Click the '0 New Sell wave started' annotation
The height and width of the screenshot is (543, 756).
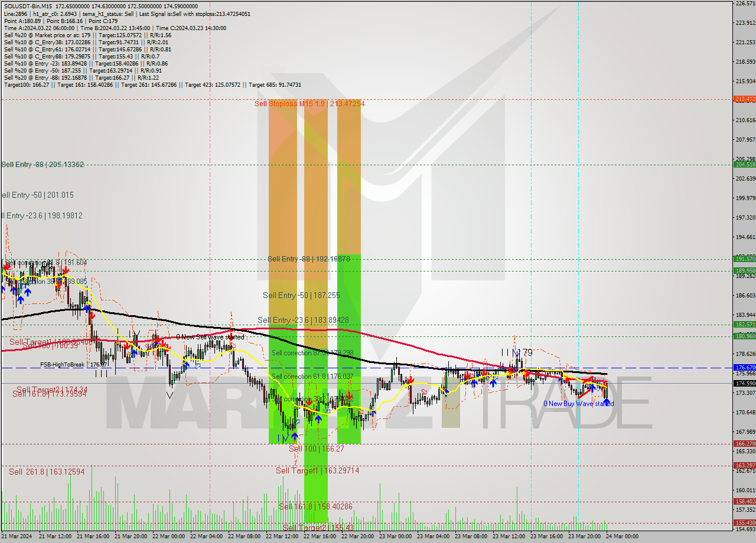(210, 337)
